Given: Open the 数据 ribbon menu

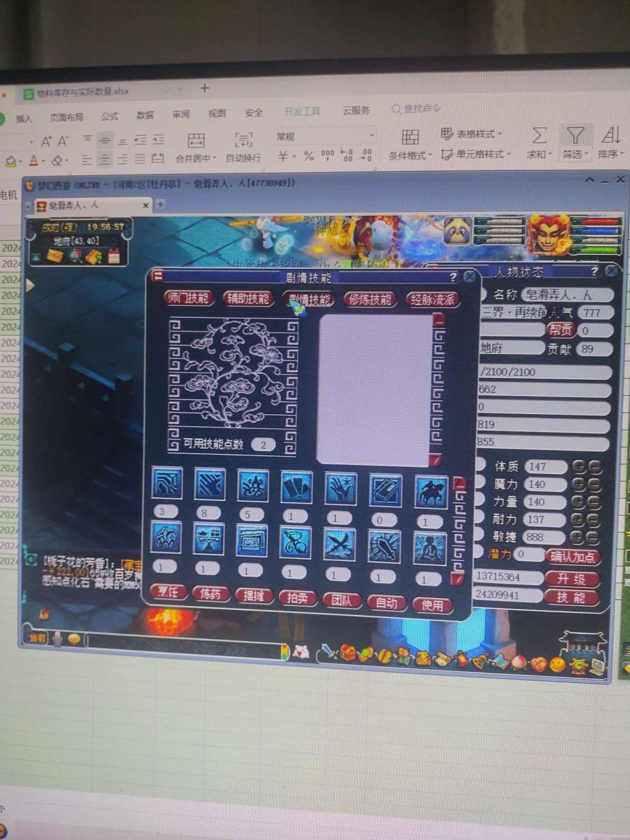Looking at the screenshot, I should [x=145, y=115].
